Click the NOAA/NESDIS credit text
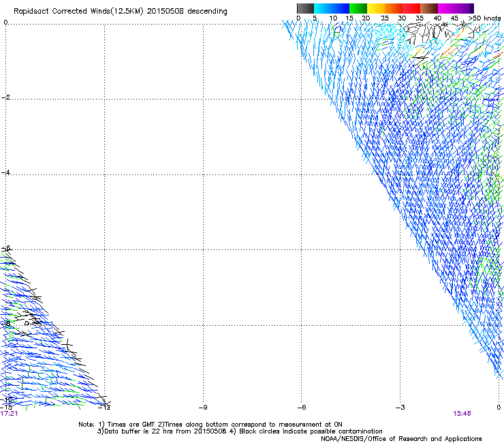The image size is (504, 443). [401, 439]
